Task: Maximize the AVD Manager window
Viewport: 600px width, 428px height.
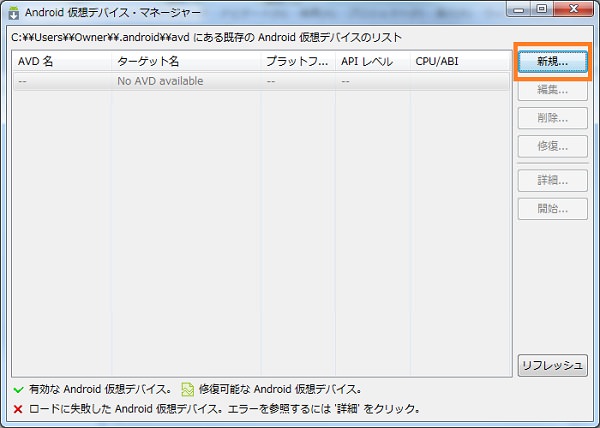Action: pos(541,9)
